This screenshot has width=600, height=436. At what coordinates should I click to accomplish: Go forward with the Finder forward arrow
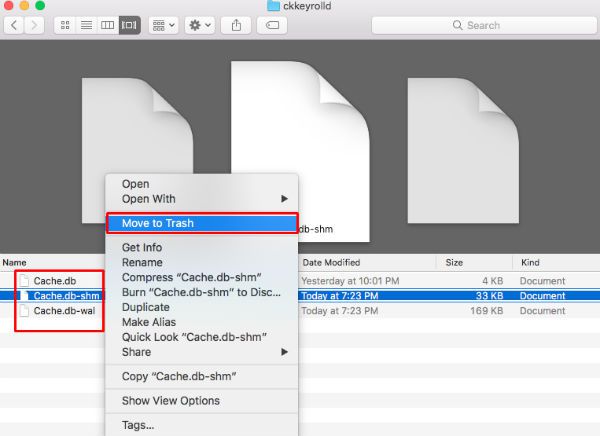coord(34,25)
